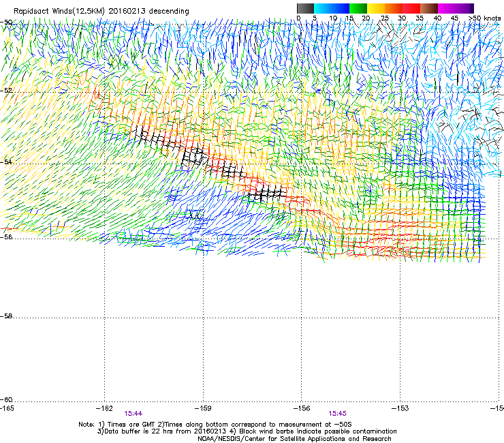Click the 'Times are GMT' note line
504x443 pixels.
[x=215, y=425]
